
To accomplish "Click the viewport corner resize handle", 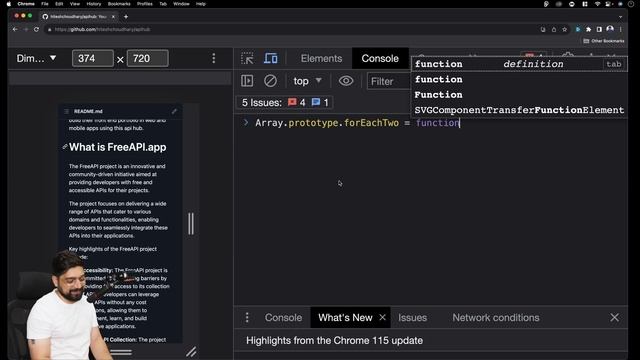I will 191,351.
